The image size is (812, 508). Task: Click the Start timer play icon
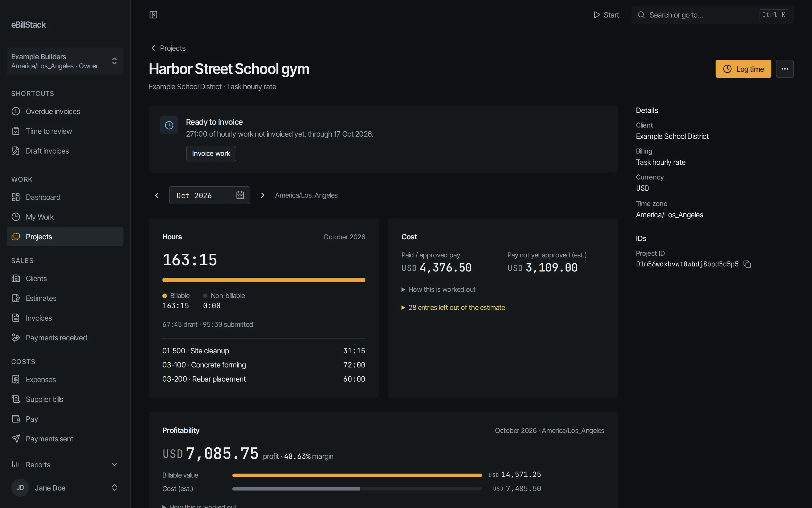tap(597, 15)
